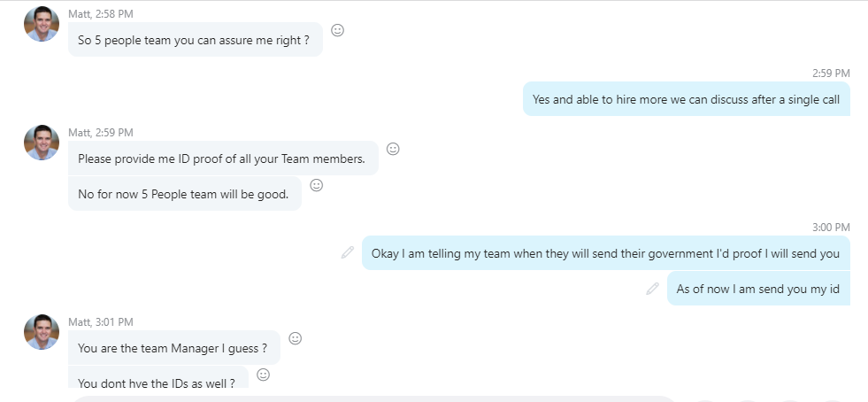
Task: Select the "As of now I am send you my id" bubble
Action: 758,289
